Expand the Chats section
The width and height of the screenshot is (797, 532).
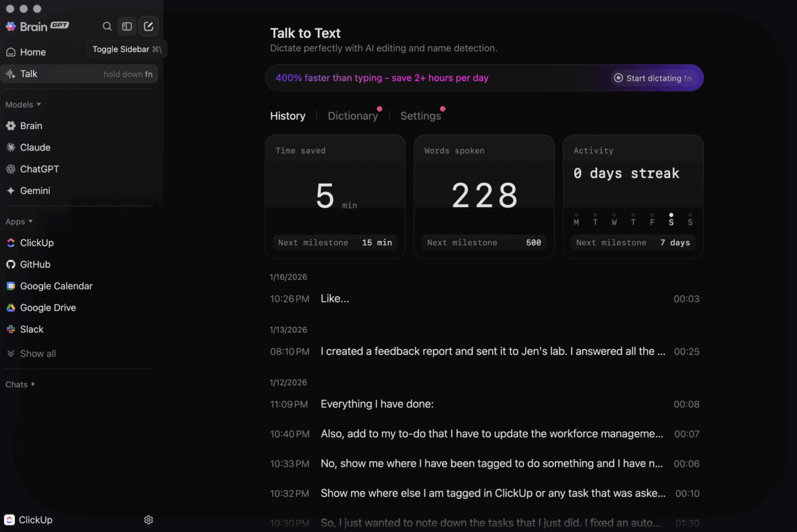tap(20, 385)
